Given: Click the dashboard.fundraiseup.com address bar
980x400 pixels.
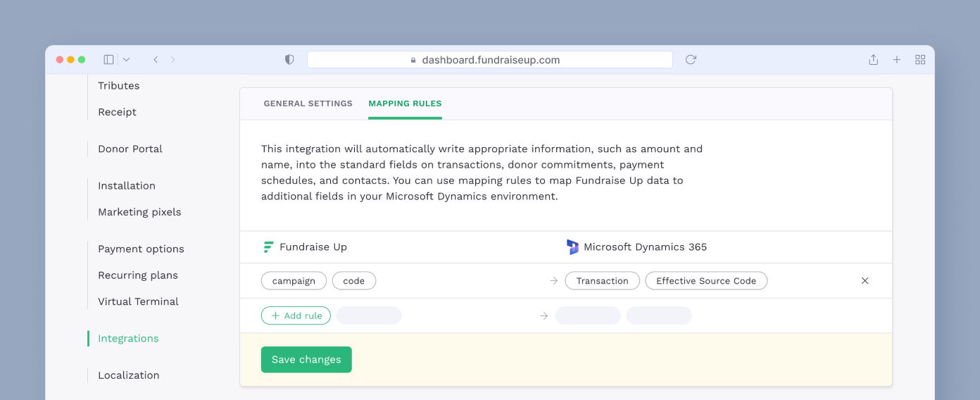Looking at the screenshot, I should 490,60.
